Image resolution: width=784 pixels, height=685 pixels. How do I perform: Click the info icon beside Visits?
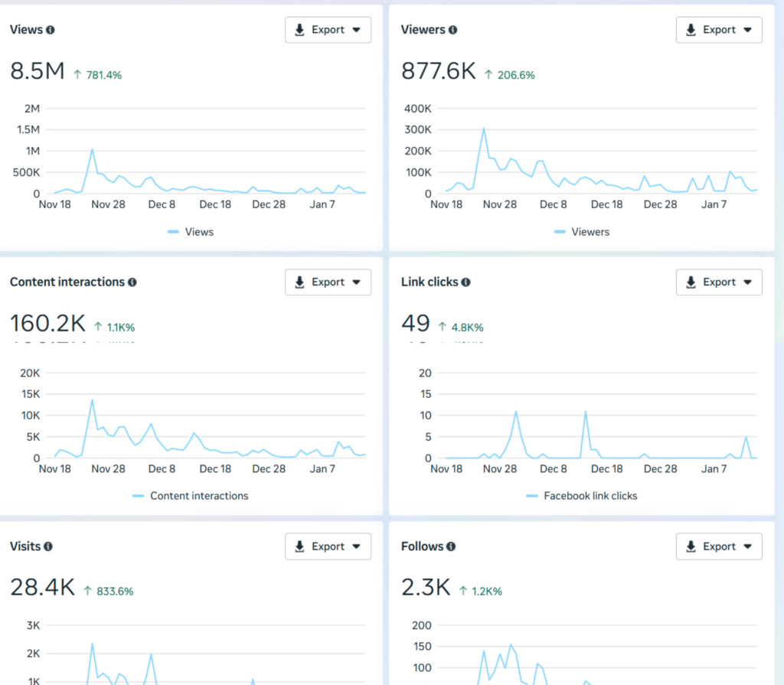pyautogui.click(x=48, y=546)
